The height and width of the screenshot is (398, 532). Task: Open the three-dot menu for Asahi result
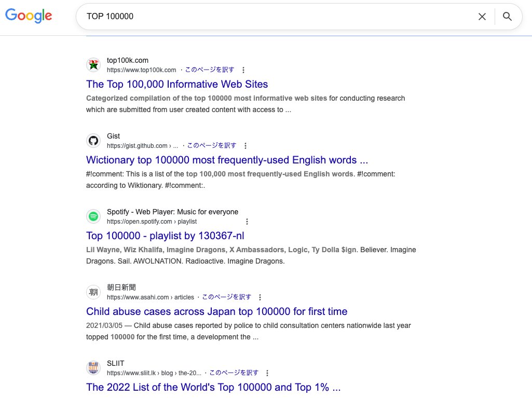(260, 297)
